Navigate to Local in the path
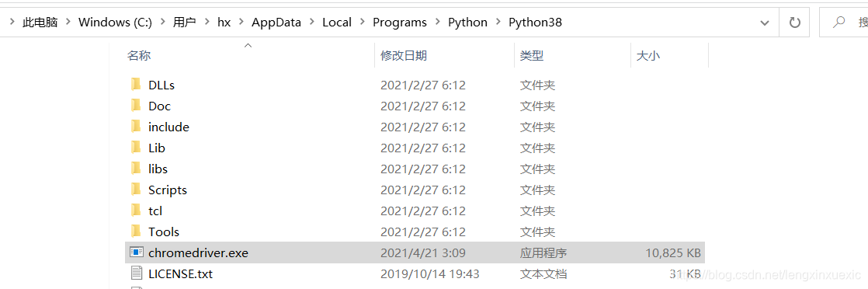The height and width of the screenshot is (289, 868). pyautogui.click(x=337, y=23)
